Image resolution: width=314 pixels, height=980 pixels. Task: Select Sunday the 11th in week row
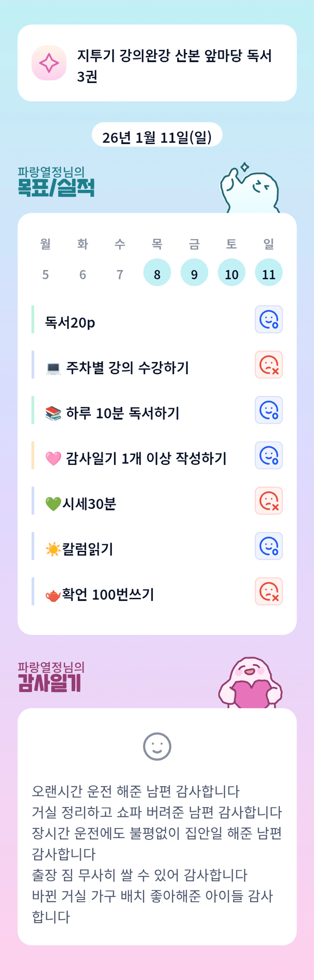click(268, 273)
